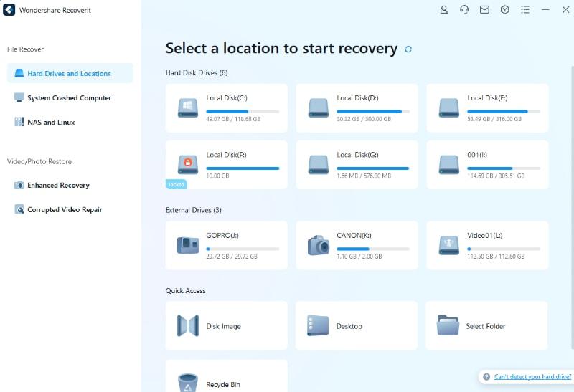Open the hamburger menu icon
574x392 pixels.
tap(525, 10)
